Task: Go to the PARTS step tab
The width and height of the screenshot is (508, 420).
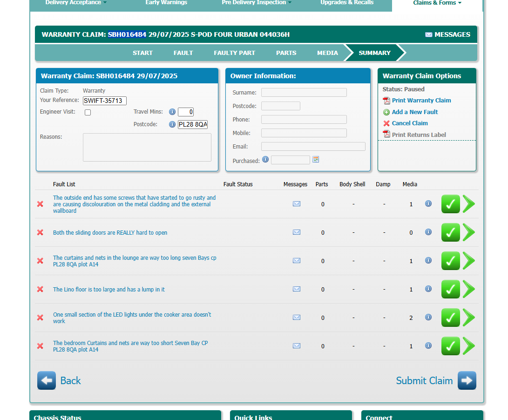Action: click(286, 53)
